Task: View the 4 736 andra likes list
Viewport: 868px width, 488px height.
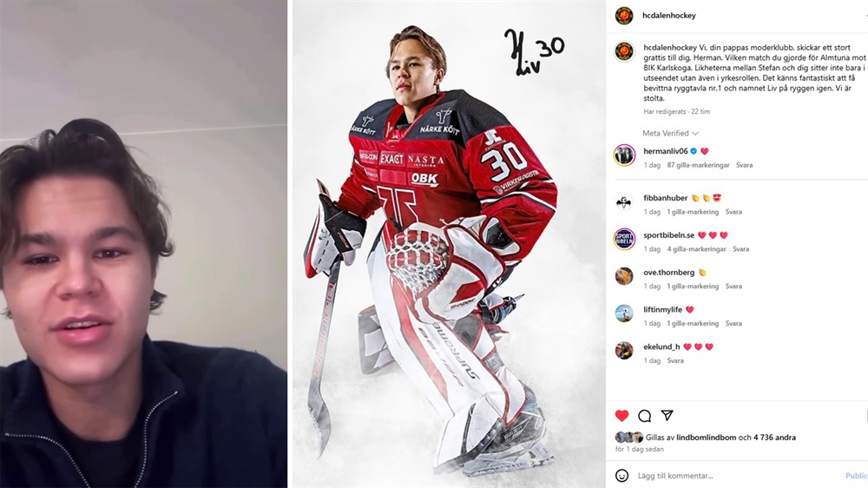Action: click(774, 438)
